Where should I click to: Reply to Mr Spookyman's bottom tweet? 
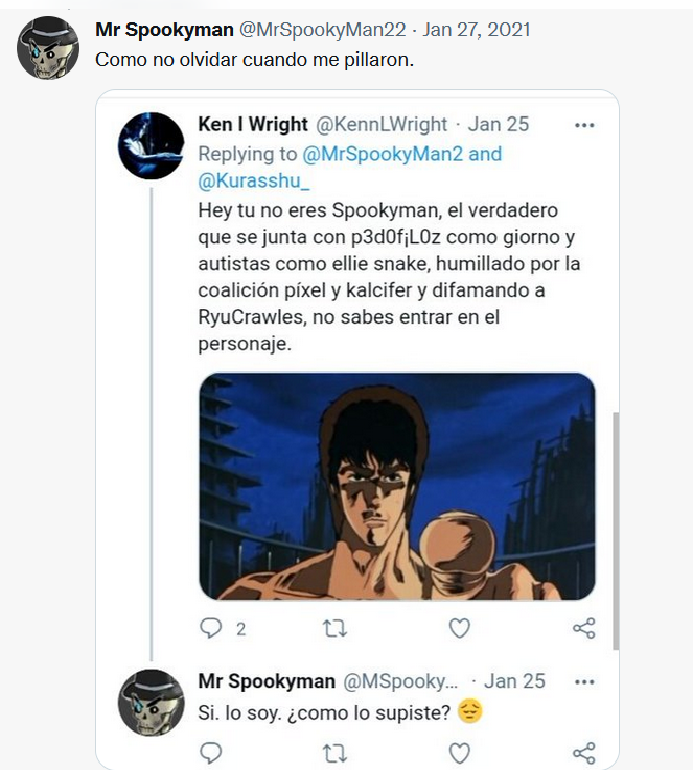click(x=212, y=752)
